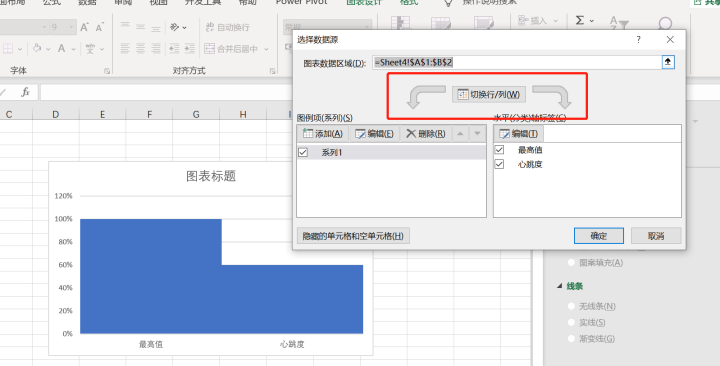This screenshot has width=720, height=366.
Task: Open the font color dropdown arrow
Action: (73, 49)
